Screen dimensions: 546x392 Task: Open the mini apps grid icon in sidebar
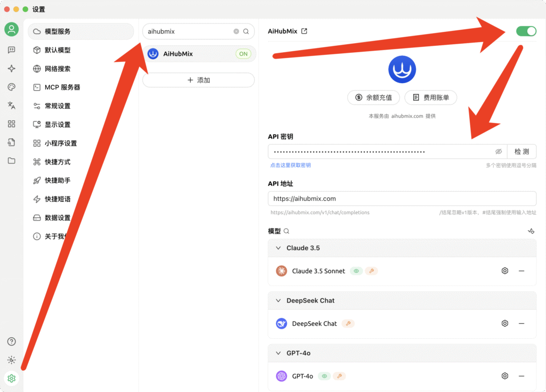pyautogui.click(x=12, y=124)
